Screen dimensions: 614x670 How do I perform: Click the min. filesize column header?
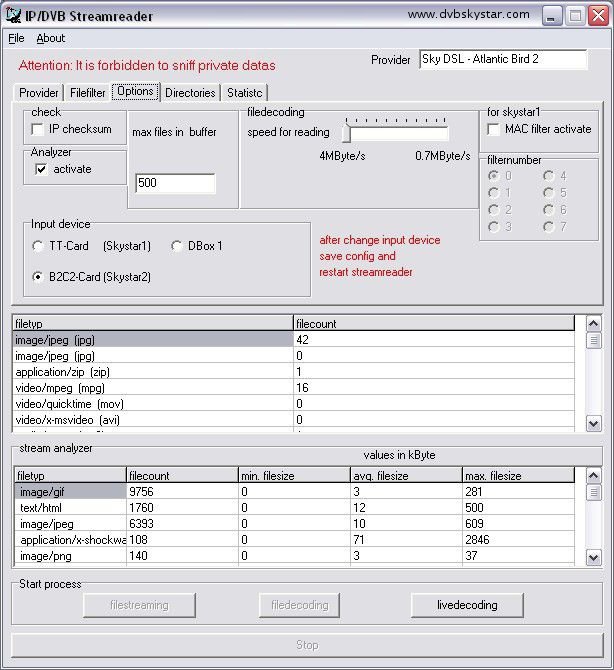294,476
